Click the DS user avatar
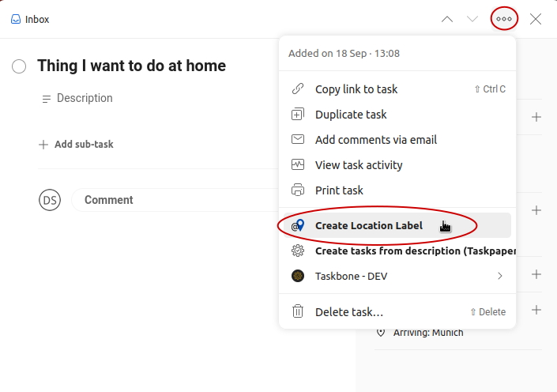The width and height of the screenshot is (557, 392). tap(50, 200)
